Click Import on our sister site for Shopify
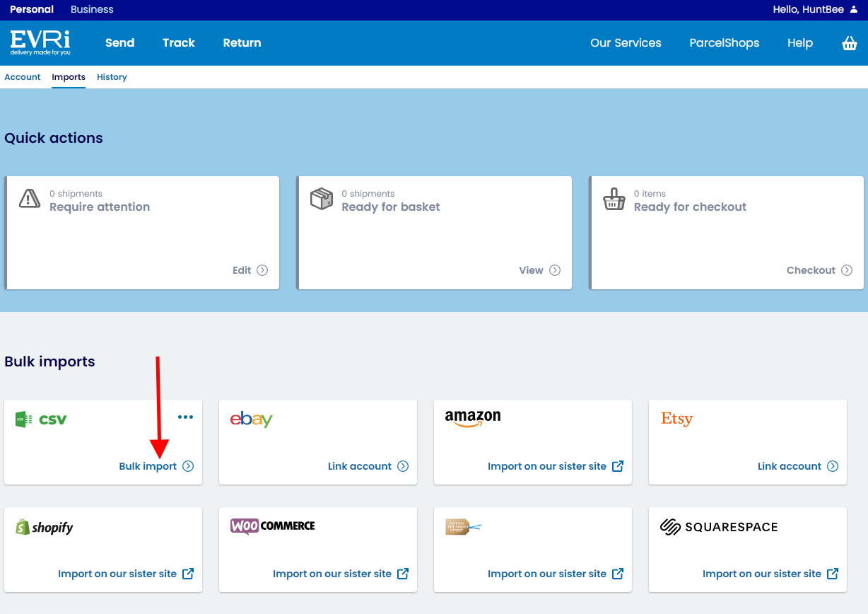 tap(117, 574)
